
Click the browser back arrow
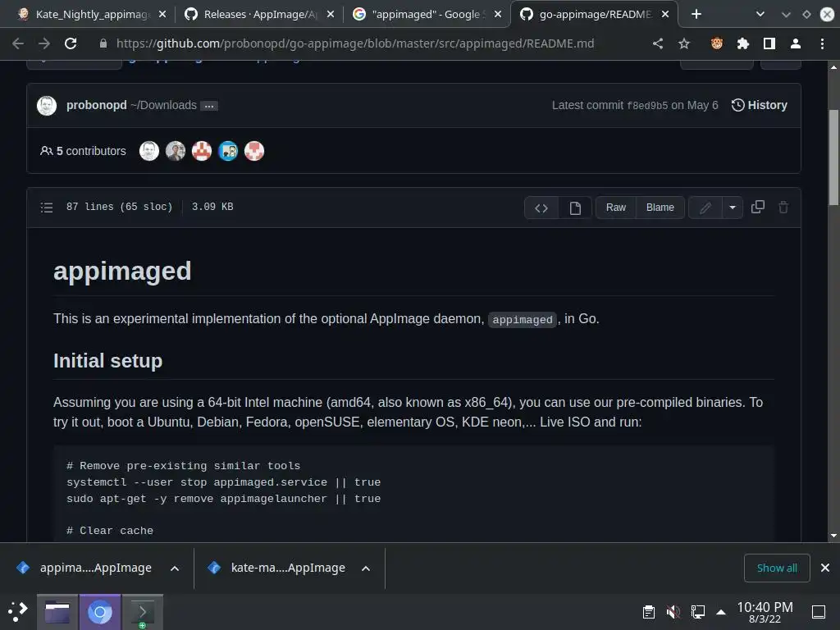(18, 43)
